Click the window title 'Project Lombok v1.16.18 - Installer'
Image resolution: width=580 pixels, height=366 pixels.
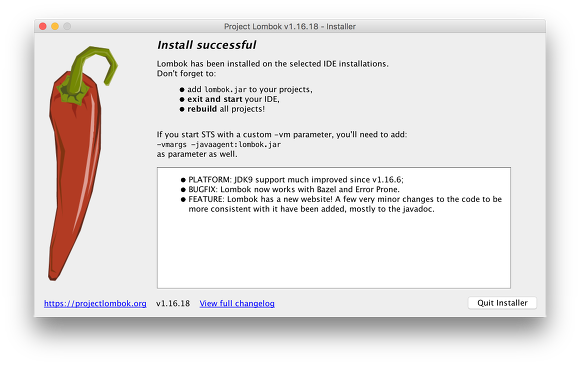[x=290, y=26]
